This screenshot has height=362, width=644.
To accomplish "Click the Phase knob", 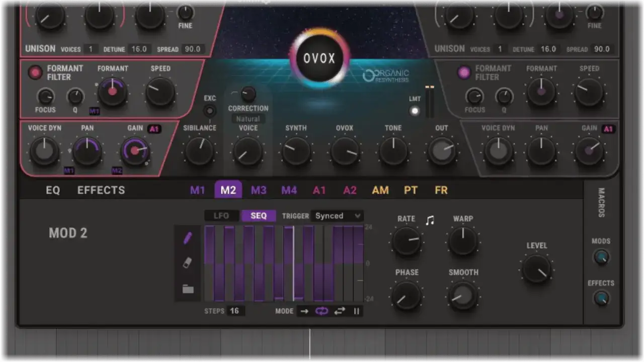I will [x=406, y=296].
